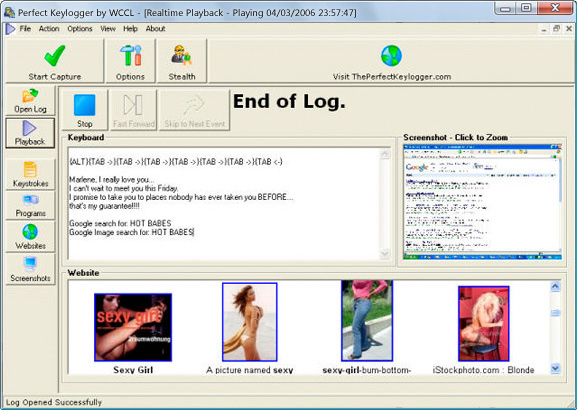Open the File menu
This screenshot has width=577, height=410.
[x=25, y=29]
